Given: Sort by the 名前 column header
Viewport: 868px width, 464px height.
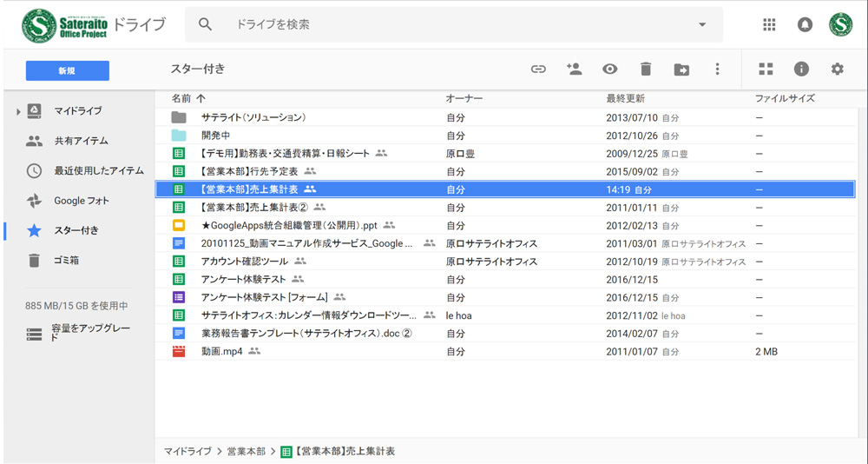Looking at the screenshot, I should pyautogui.click(x=181, y=99).
